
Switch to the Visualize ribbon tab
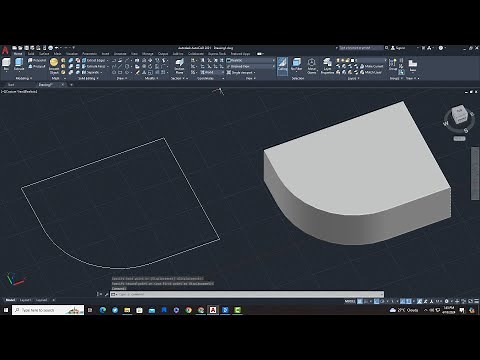(72, 54)
